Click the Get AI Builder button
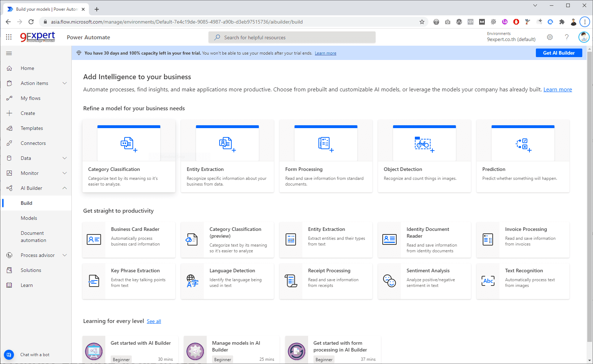593x364 pixels. (559, 52)
